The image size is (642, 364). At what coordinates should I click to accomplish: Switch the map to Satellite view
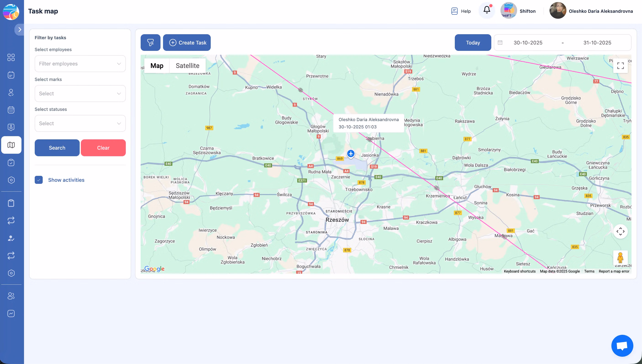coord(187,65)
